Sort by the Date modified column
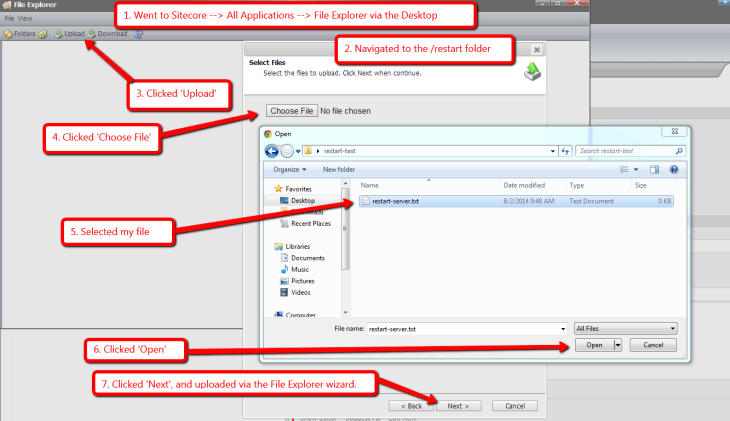The height and width of the screenshot is (421, 730). (x=524, y=185)
